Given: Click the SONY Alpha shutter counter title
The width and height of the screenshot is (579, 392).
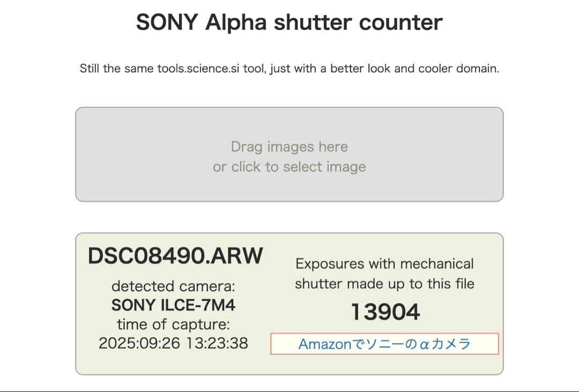Looking at the screenshot, I should [289, 22].
